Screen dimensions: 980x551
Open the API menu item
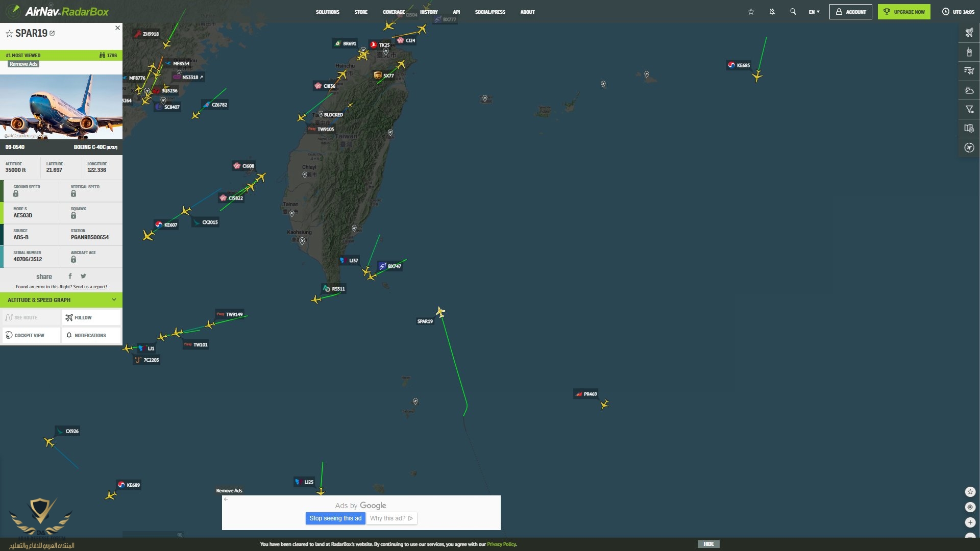pyautogui.click(x=456, y=12)
